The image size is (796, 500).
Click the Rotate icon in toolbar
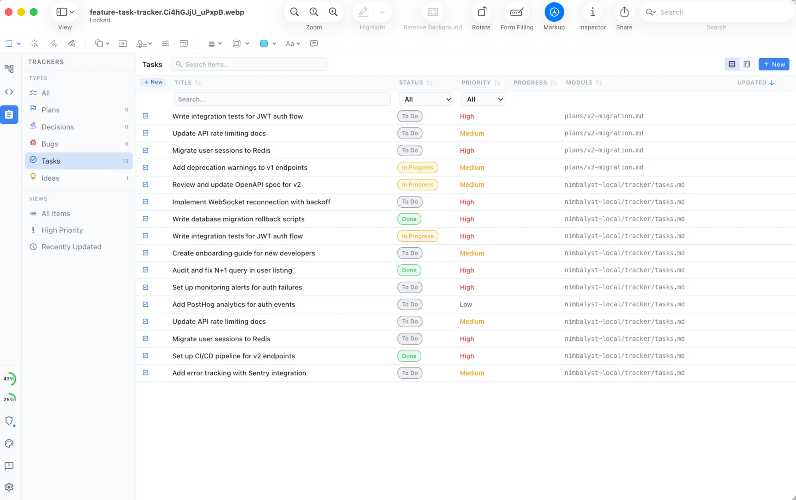(481, 12)
